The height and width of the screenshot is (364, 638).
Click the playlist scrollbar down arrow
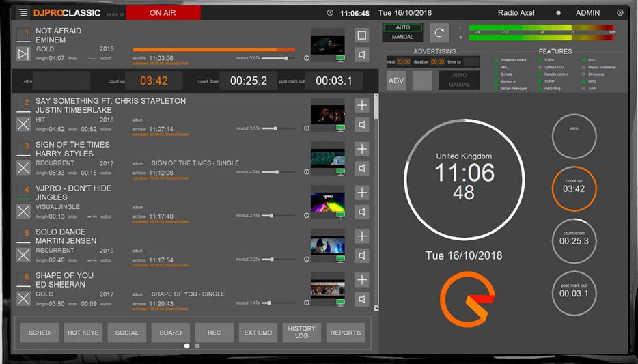coord(376,308)
